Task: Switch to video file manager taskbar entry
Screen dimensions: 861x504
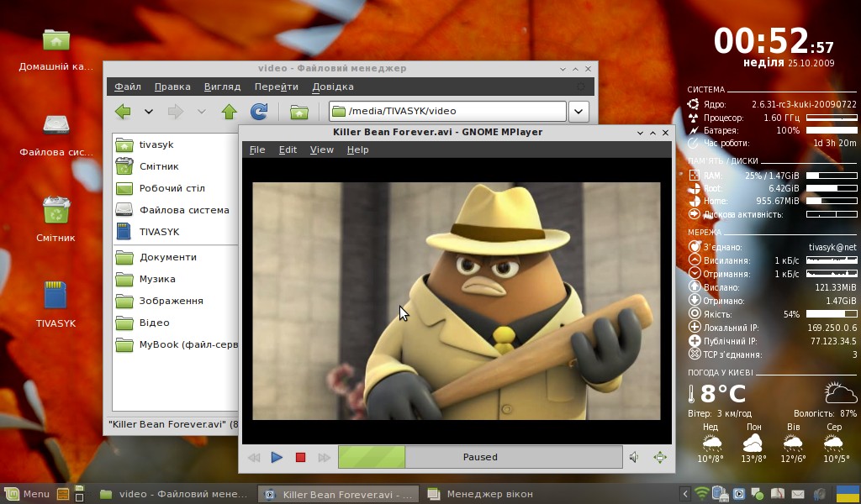Action: coord(173,494)
